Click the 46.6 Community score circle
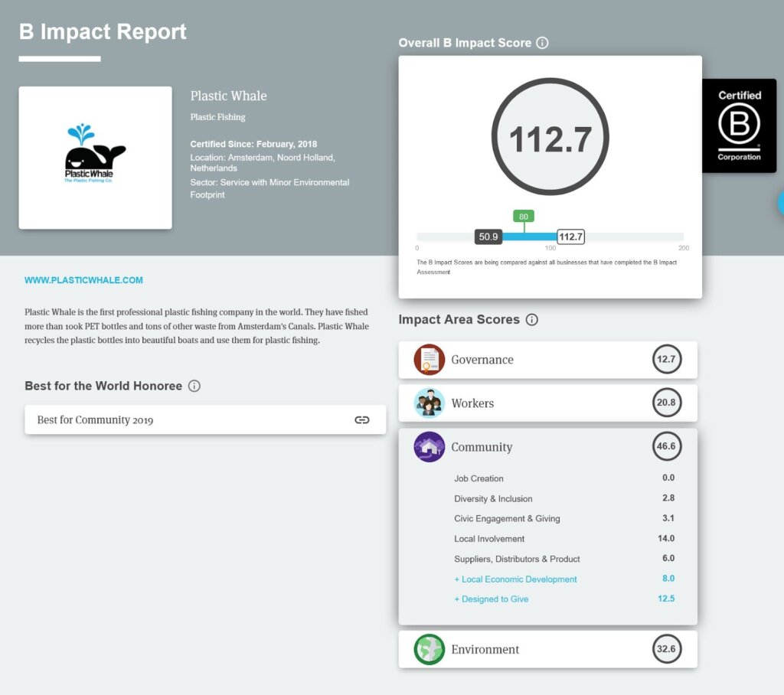 [667, 446]
